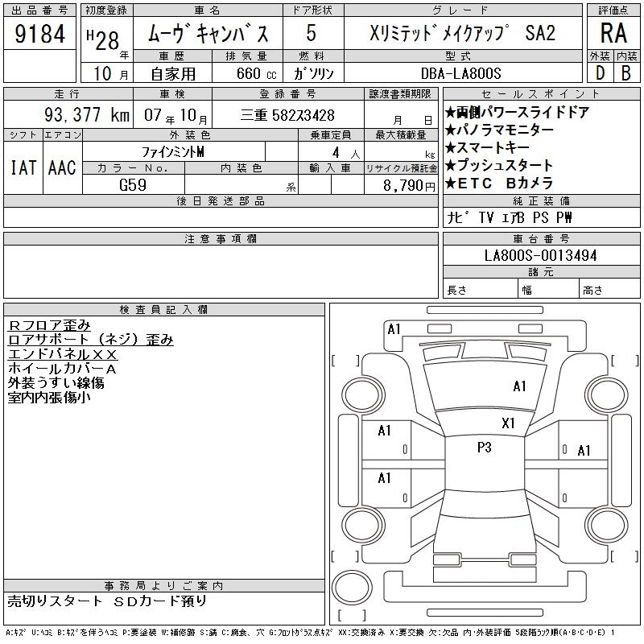Click the mileage value 93,377 km
The width and height of the screenshot is (644, 644).
tap(87, 114)
